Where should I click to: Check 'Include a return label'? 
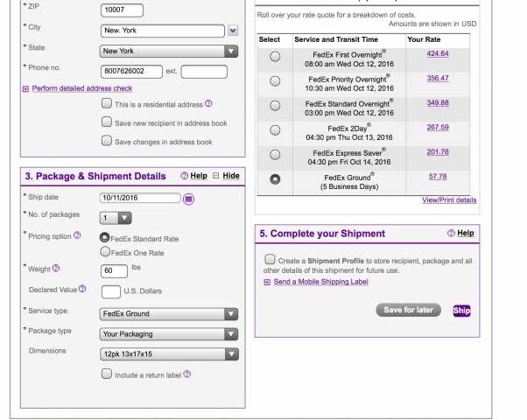[x=107, y=374]
